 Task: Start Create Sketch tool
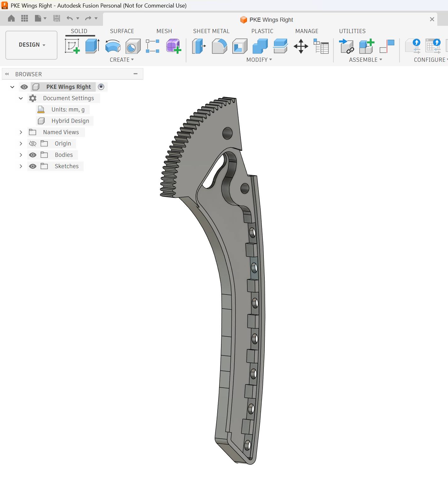[x=72, y=46]
